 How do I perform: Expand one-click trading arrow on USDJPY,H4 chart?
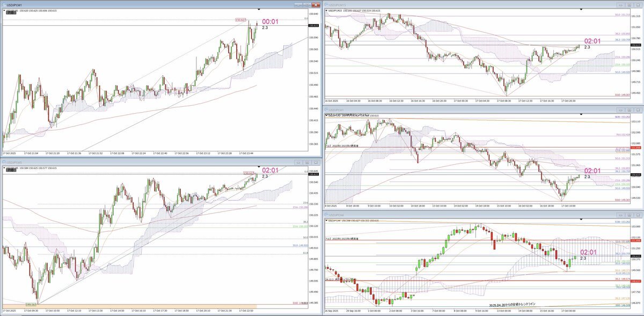pyautogui.click(x=326, y=221)
